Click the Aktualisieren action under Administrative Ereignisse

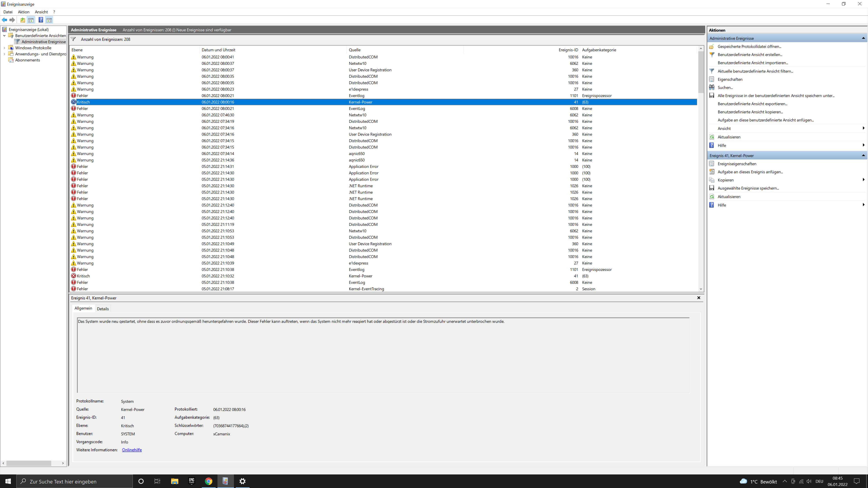[x=729, y=137]
